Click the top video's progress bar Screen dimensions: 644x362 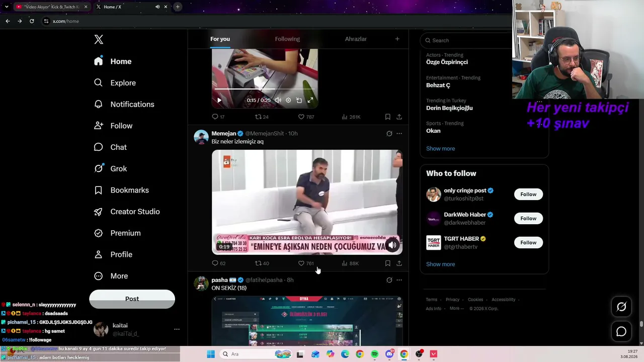[264, 89]
